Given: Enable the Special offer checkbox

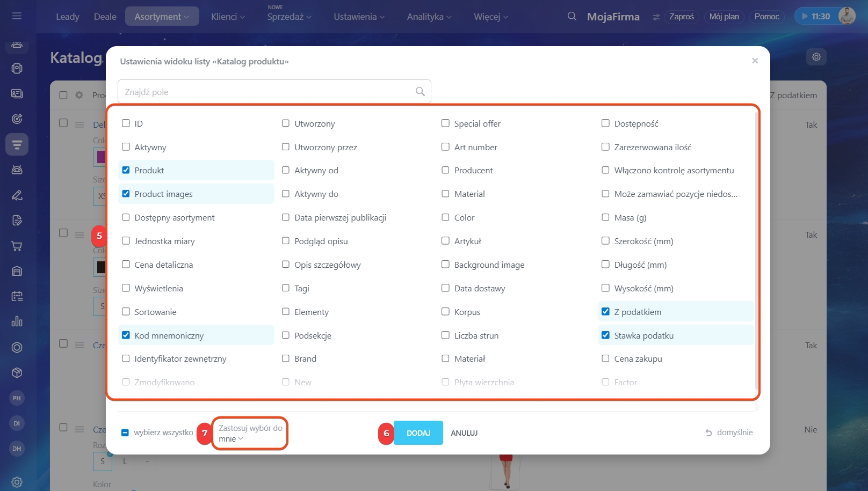Looking at the screenshot, I should pos(445,123).
